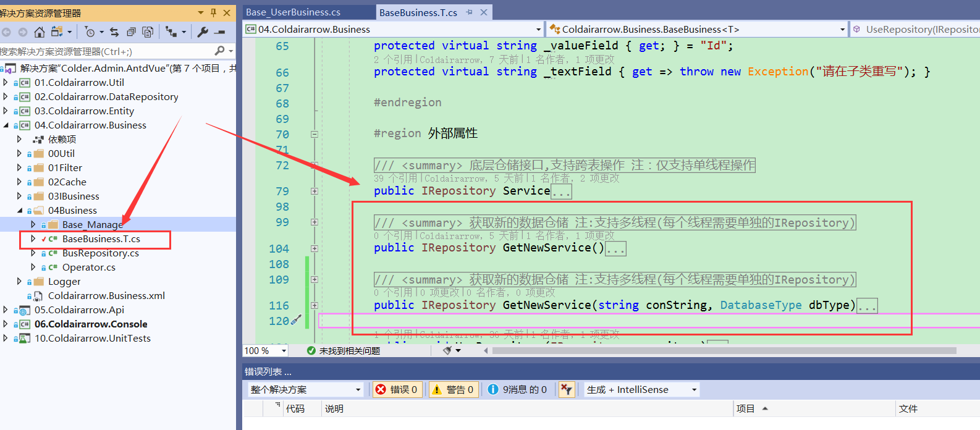980x430 pixels.
Task: Select the 01Filter folder
Action: pos(65,167)
